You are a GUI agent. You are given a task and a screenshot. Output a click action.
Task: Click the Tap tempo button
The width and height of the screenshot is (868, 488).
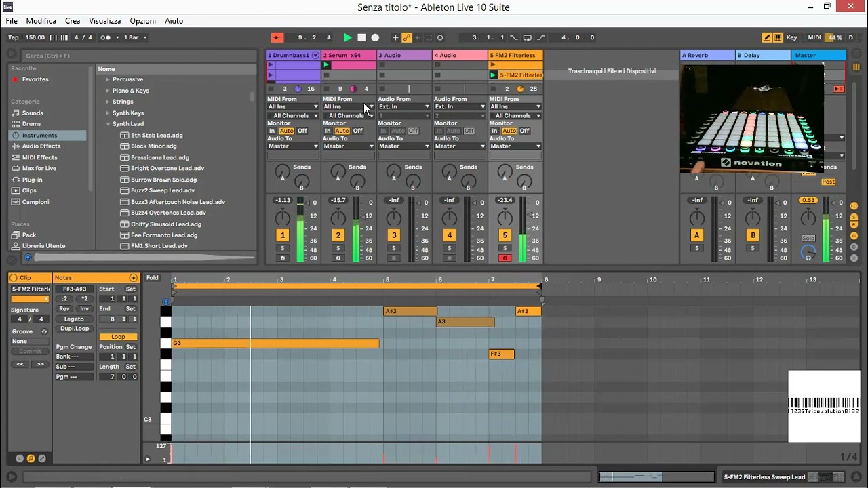pyautogui.click(x=14, y=38)
